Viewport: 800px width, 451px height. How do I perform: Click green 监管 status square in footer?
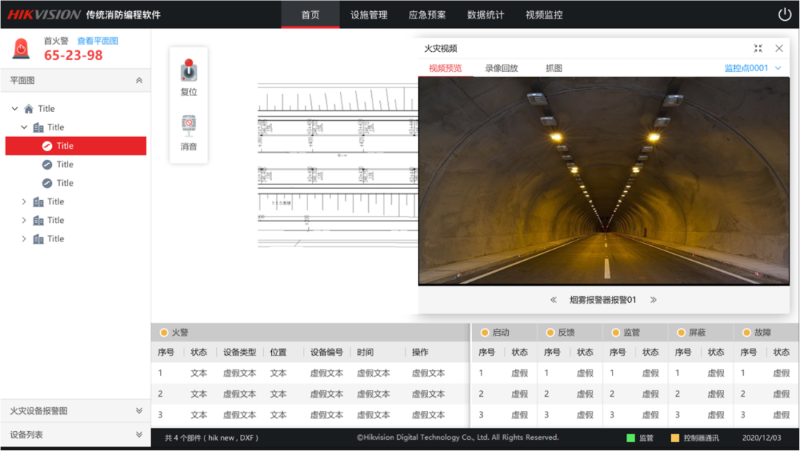tap(631, 438)
